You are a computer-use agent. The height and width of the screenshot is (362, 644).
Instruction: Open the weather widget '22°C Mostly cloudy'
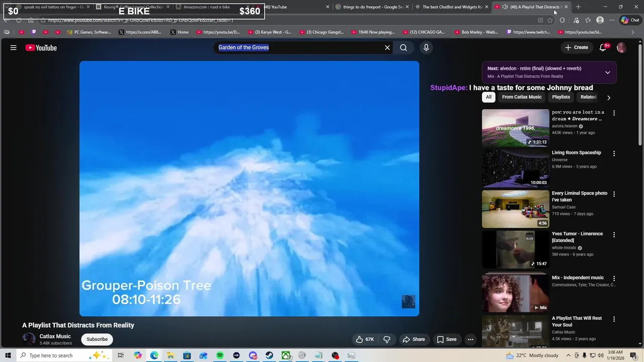coord(531,355)
